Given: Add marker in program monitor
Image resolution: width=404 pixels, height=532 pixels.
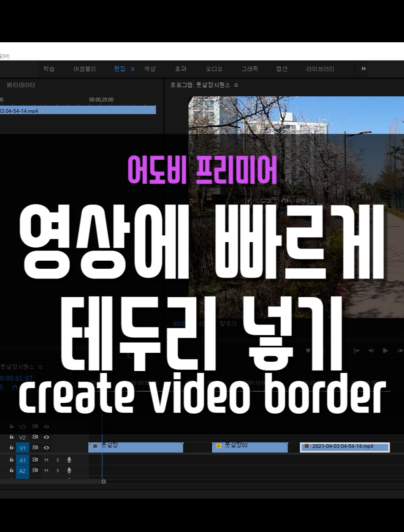Looking at the screenshot, I should [x=308, y=351].
